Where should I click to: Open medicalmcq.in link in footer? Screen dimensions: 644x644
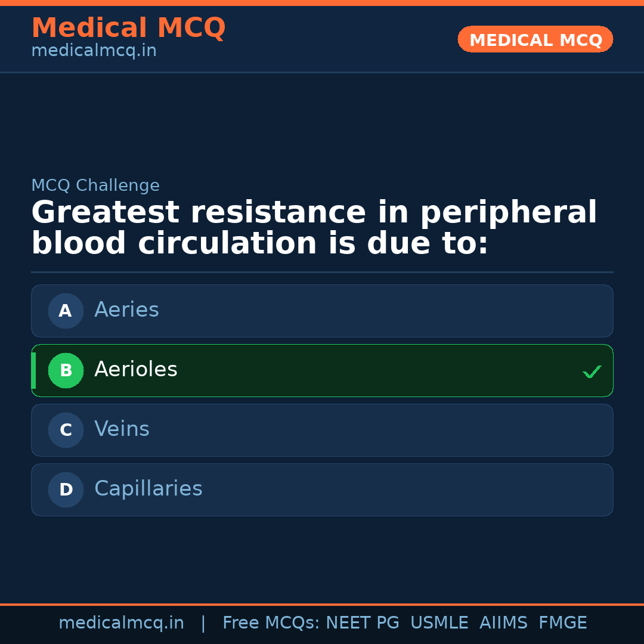click(x=121, y=623)
